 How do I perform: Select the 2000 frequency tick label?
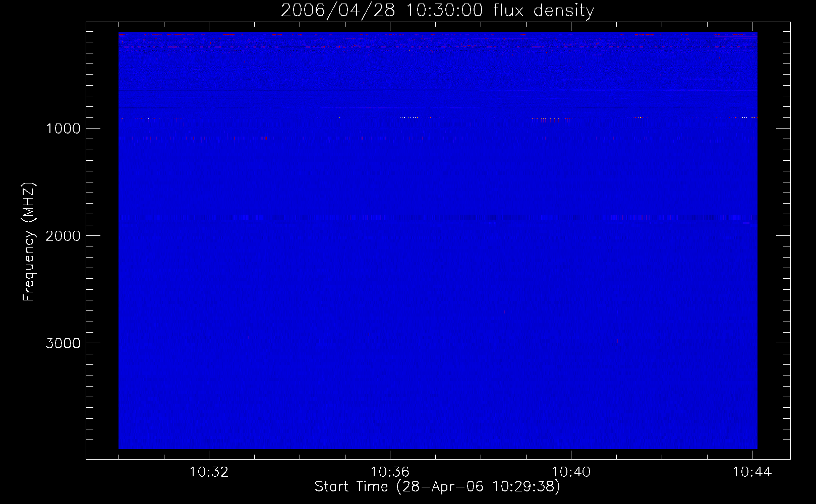click(x=63, y=236)
